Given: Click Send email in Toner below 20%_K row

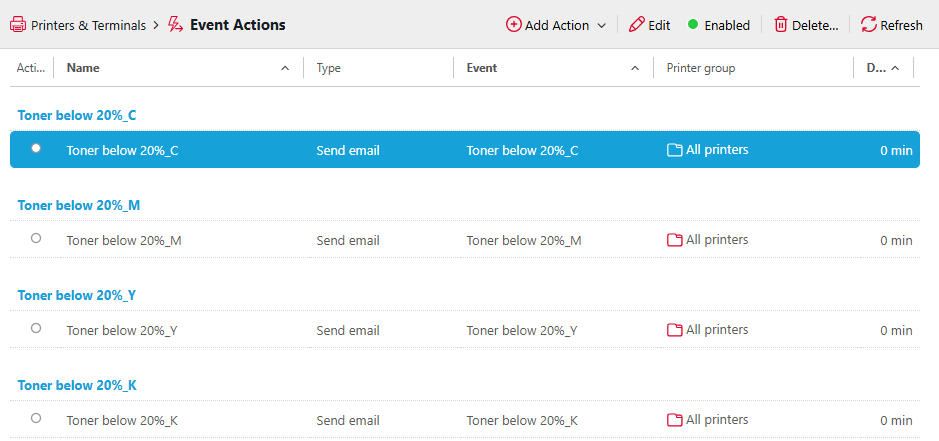Looking at the screenshot, I should click(x=348, y=421).
